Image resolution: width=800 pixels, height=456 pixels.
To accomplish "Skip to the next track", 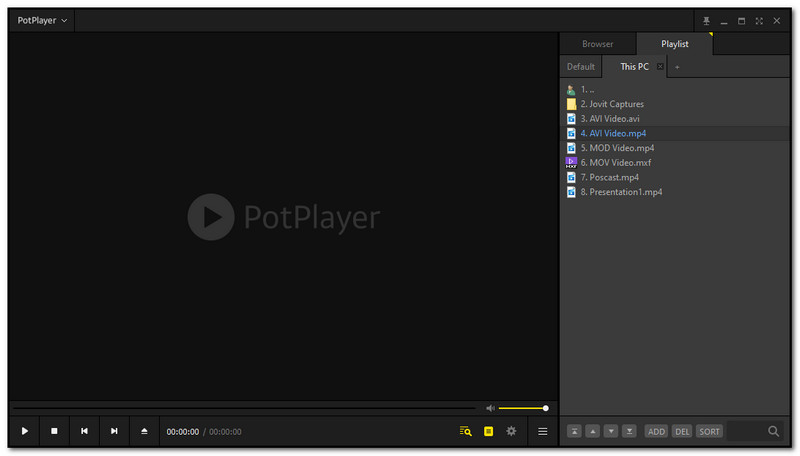I will coord(114,431).
